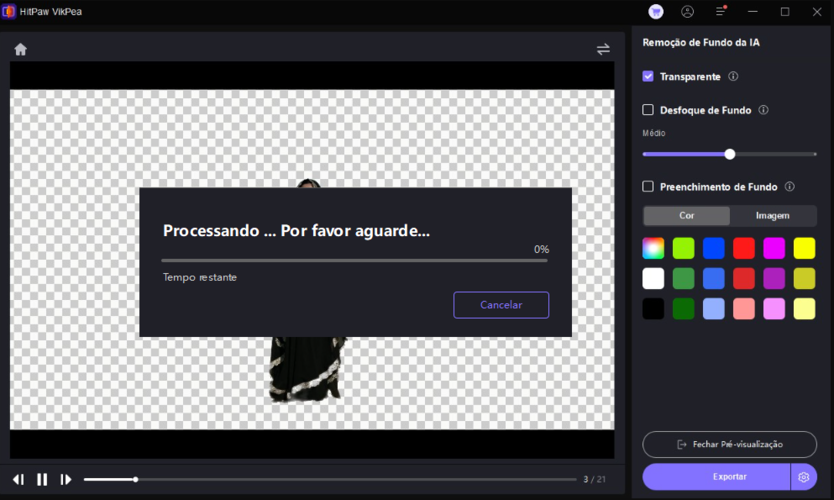Pick the bright blue swatch in top row
834x500 pixels.
(x=714, y=248)
